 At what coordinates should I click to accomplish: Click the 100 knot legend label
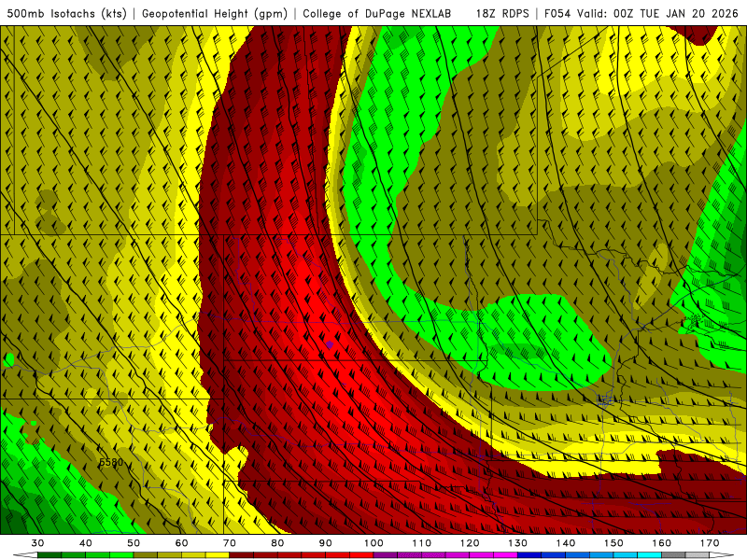pos(373,543)
